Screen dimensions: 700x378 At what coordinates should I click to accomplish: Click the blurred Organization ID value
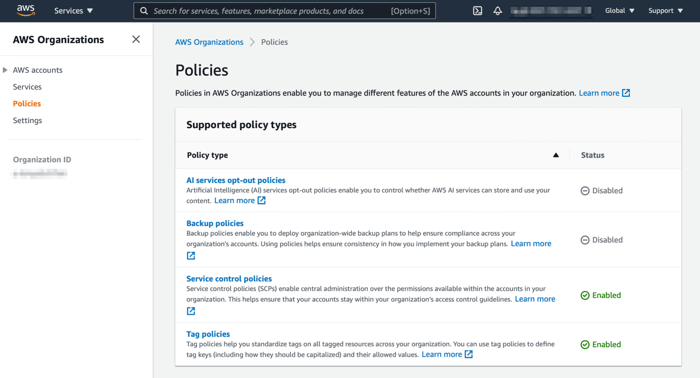(x=40, y=174)
